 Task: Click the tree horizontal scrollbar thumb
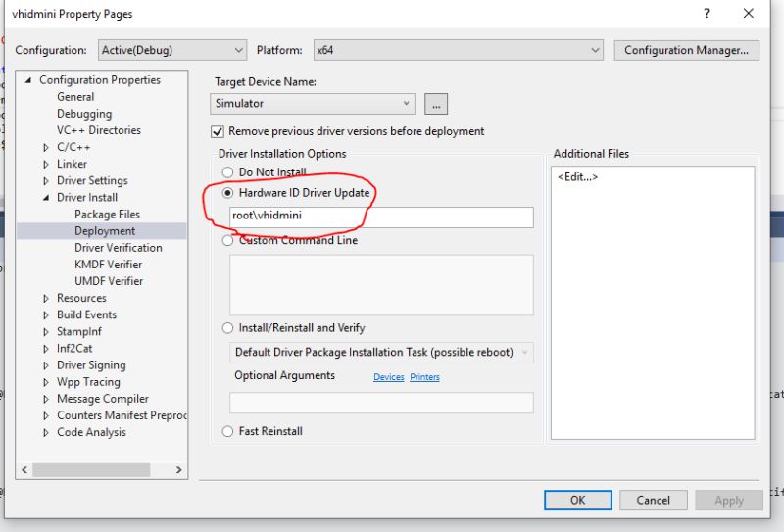91,470
